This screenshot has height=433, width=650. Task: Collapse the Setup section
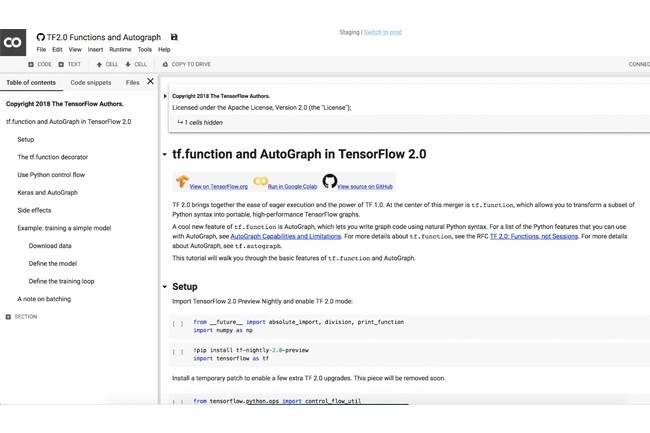(165, 287)
